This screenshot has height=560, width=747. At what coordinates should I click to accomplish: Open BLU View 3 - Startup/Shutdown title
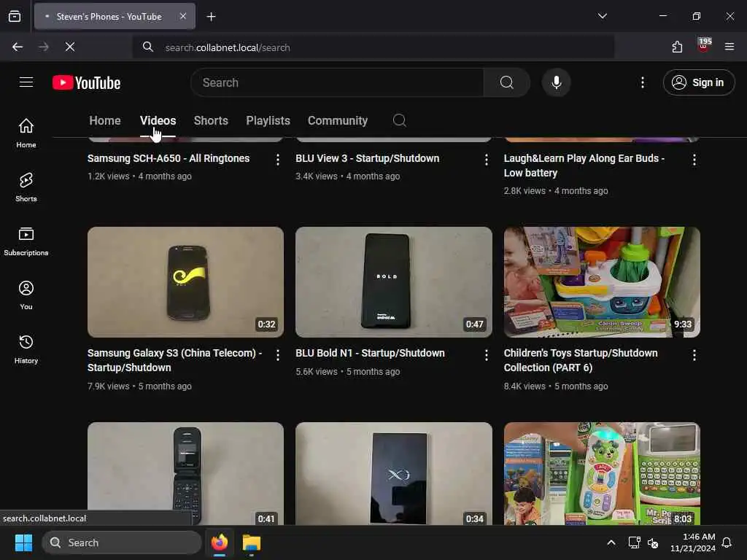pyautogui.click(x=368, y=158)
